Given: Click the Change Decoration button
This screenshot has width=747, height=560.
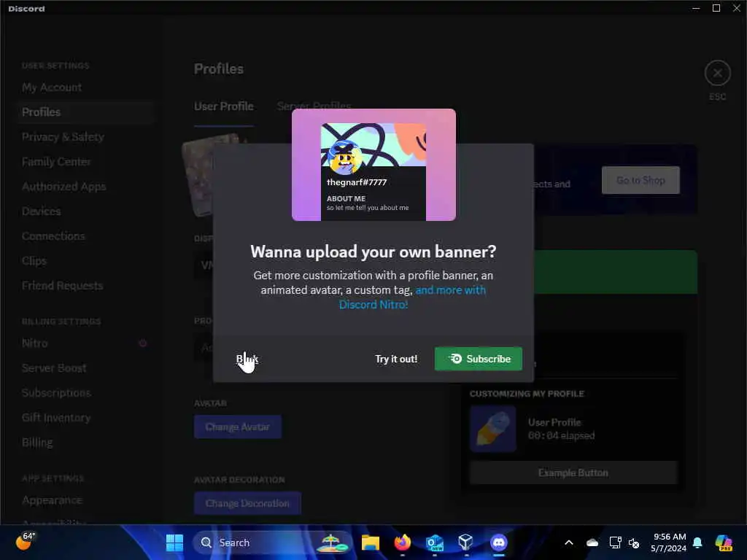Looking at the screenshot, I should pos(247,503).
